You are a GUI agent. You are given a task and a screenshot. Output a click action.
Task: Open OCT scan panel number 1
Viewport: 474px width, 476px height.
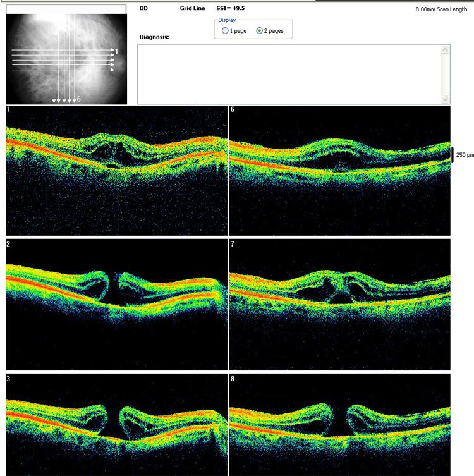[x=117, y=171]
